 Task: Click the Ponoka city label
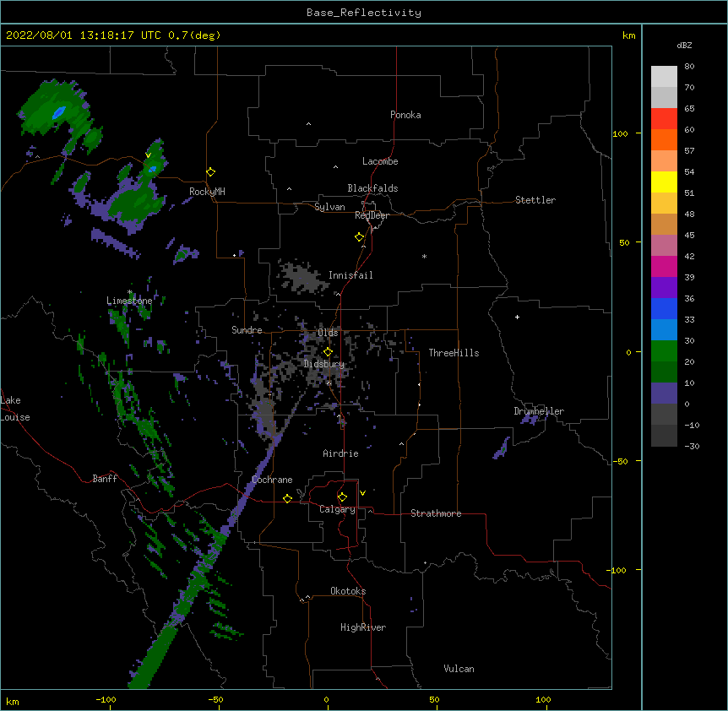(405, 115)
